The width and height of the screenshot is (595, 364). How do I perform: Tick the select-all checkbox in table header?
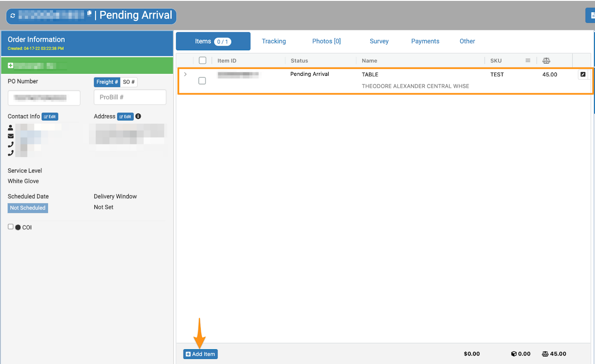tap(202, 60)
